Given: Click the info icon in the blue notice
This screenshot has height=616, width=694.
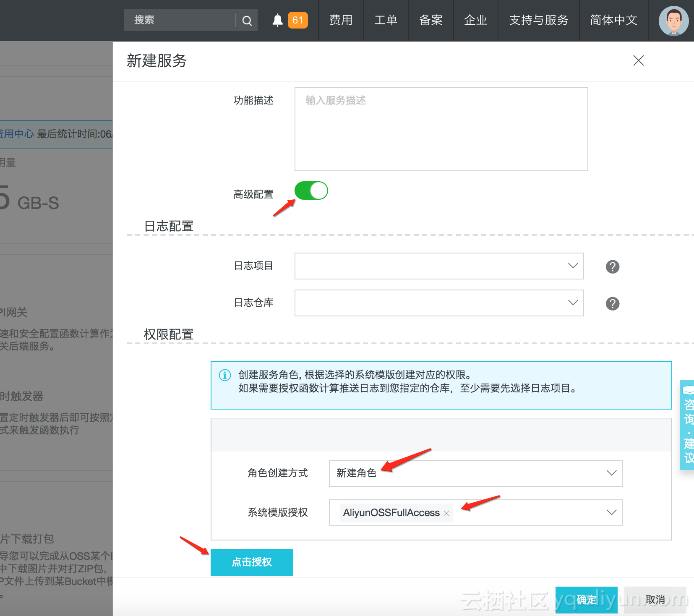Looking at the screenshot, I should click(x=225, y=375).
